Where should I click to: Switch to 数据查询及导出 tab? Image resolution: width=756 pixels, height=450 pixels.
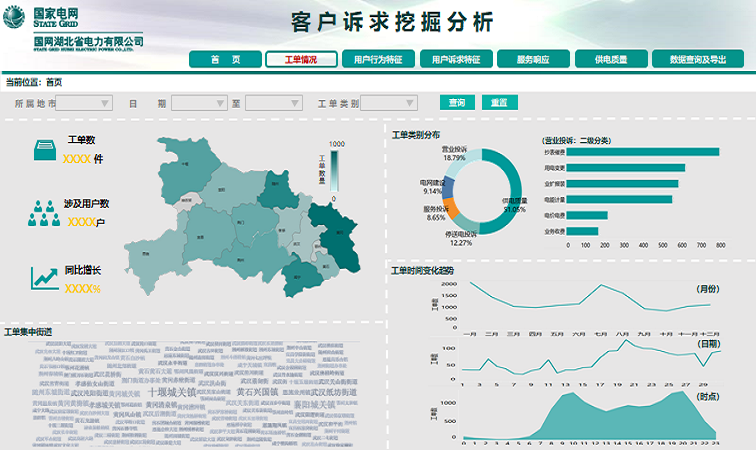[x=698, y=60]
